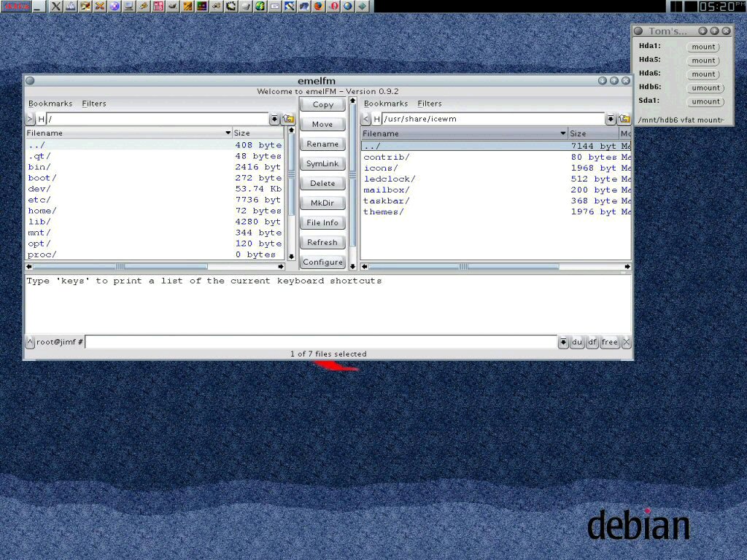Screen dimensions: 747x560
Task: Toggle Hda1 mount button
Action: (703, 47)
